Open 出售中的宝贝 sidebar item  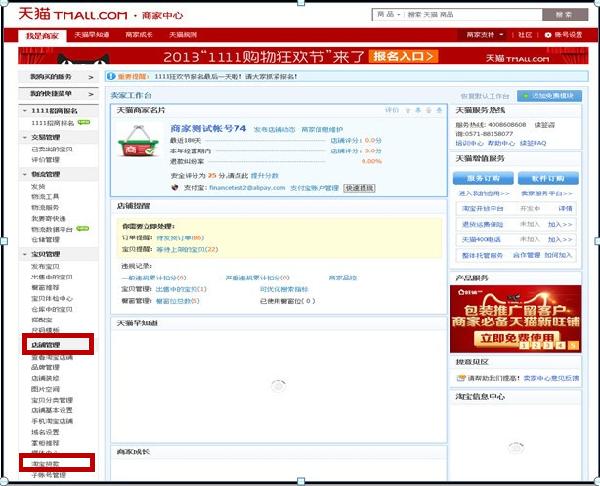[x=52, y=277]
